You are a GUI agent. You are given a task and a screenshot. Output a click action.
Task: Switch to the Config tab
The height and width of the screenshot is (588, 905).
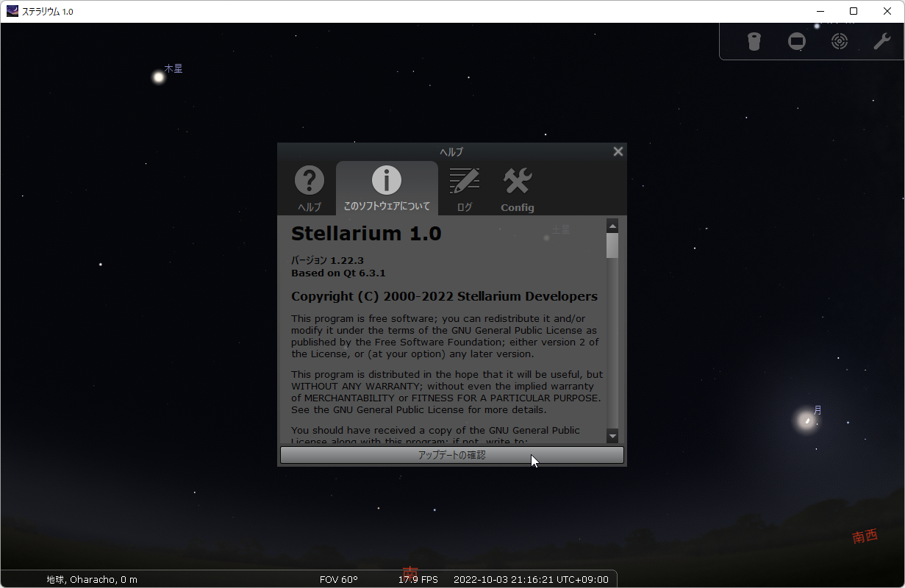tap(517, 187)
